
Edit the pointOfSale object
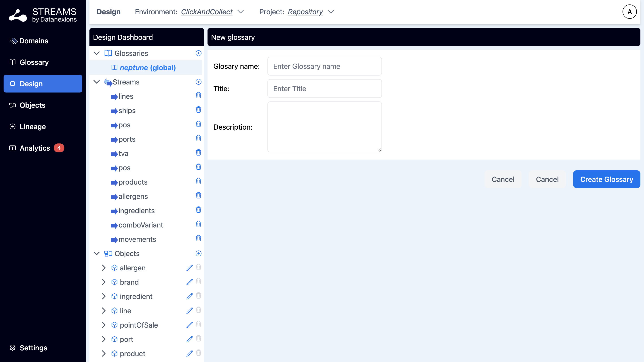pos(189,325)
